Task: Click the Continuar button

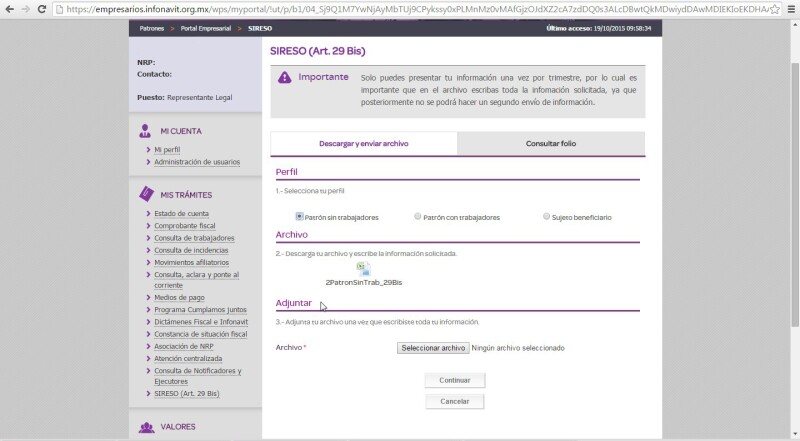Action: pyautogui.click(x=455, y=380)
